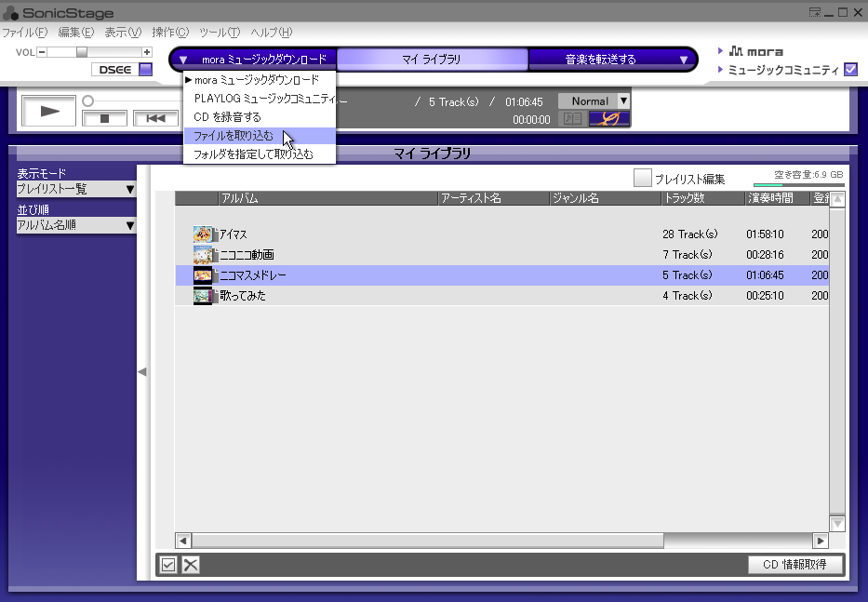Click the orange visualizer icon

pos(609,118)
